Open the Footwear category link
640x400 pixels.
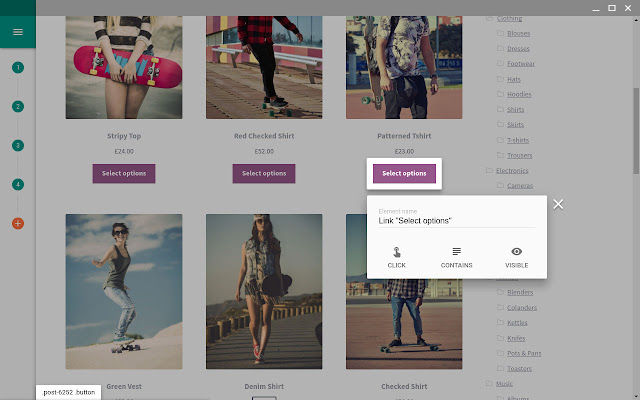coord(521,64)
